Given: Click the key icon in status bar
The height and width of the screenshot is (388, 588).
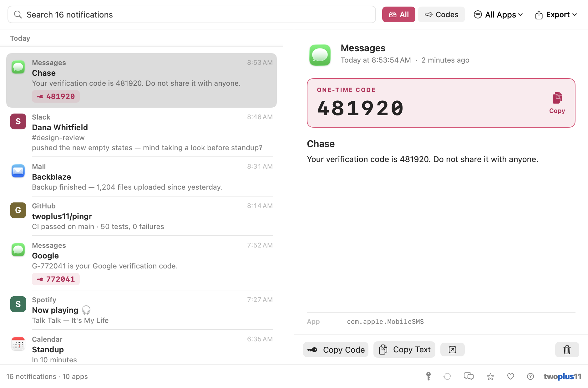Looking at the screenshot, I should (x=428, y=376).
